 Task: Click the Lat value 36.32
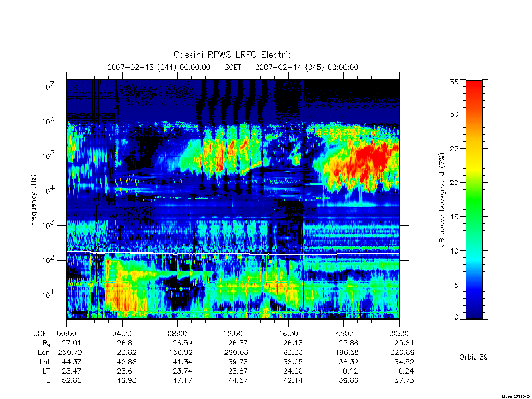point(349,362)
